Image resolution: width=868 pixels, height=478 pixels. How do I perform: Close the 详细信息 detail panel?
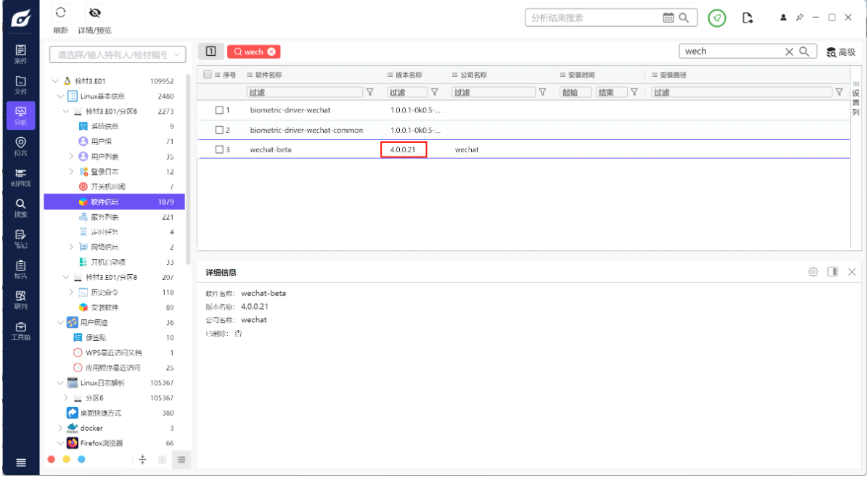(x=852, y=272)
